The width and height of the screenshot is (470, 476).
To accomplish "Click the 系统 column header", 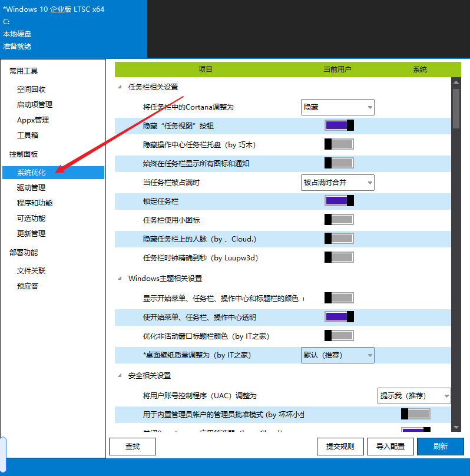I will click(x=420, y=69).
